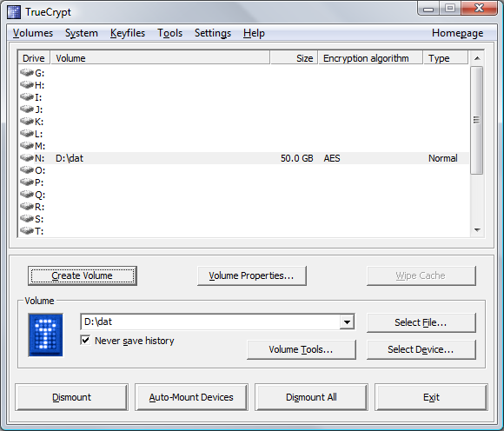
Task: Click the drive icon for Q:
Action: click(27, 195)
